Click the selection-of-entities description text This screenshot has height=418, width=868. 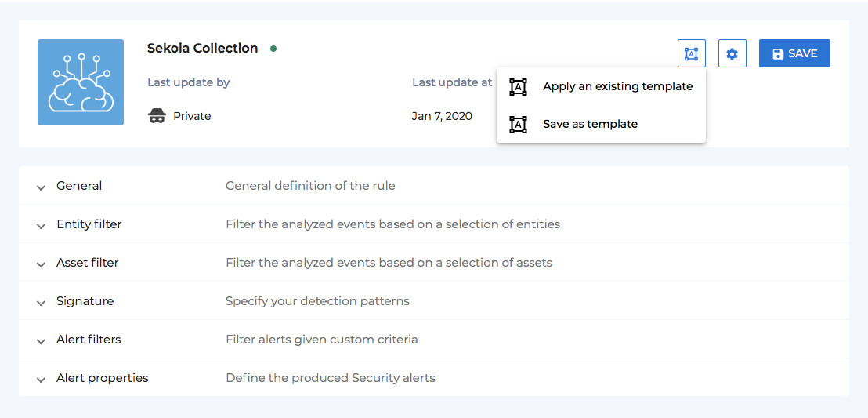pyautogui.click(x=393, y=224)
